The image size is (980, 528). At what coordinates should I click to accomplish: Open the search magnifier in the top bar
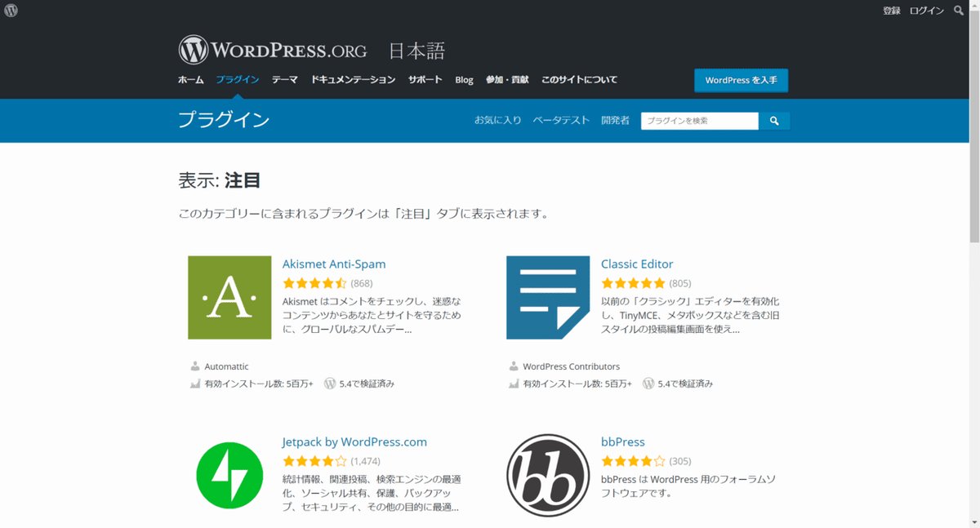pyautogui.click(x=959, y=11)
